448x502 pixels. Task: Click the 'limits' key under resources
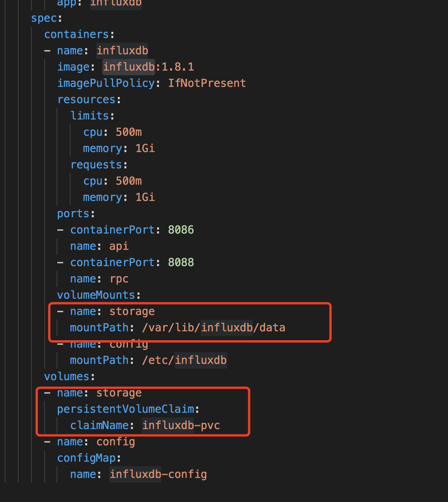90,116
